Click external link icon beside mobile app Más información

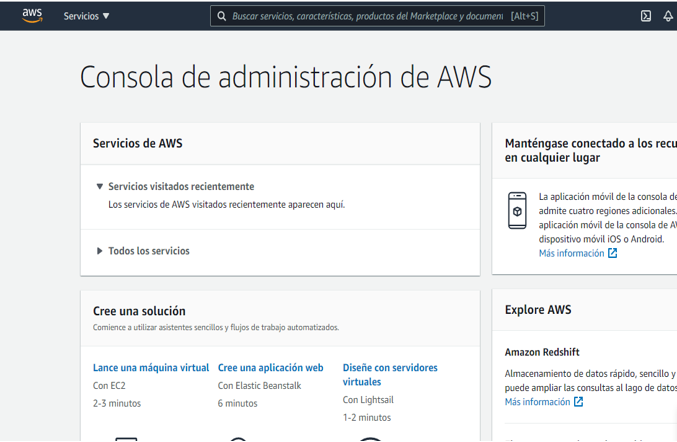[612, 253]
